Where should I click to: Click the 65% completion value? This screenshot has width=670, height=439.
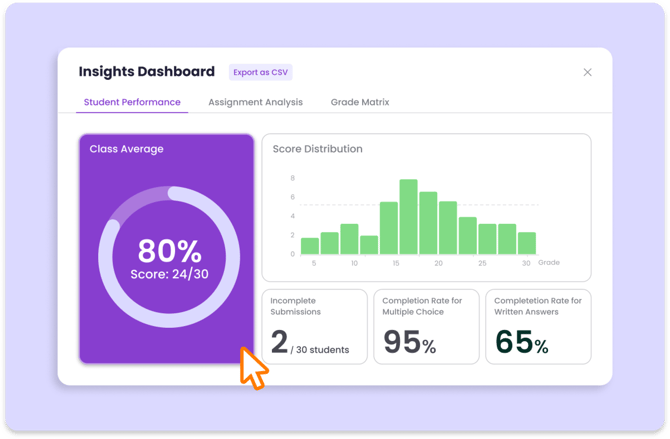521,342
